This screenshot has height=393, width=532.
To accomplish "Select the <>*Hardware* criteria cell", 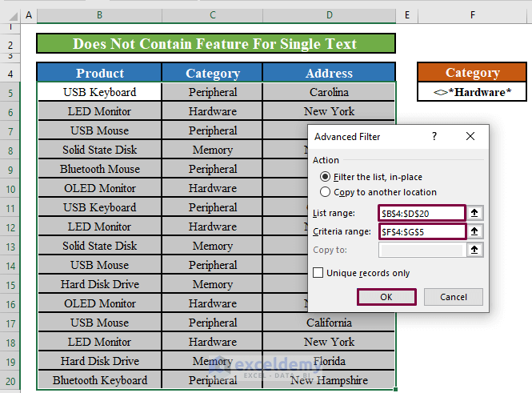I will 472,92.
